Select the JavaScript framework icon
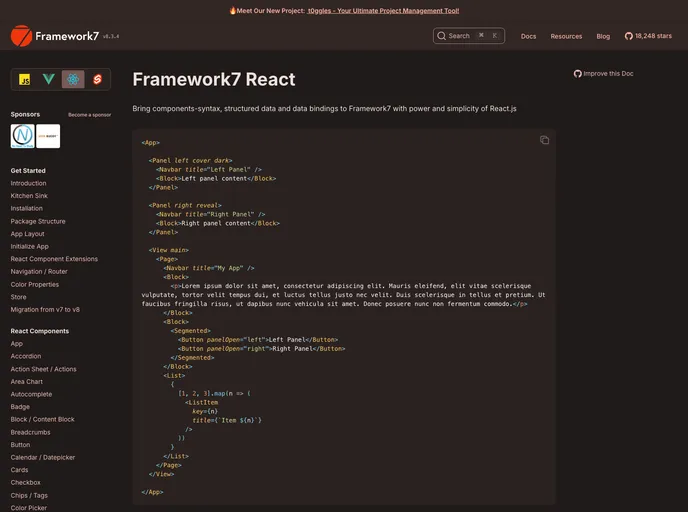 coord(25,79)
